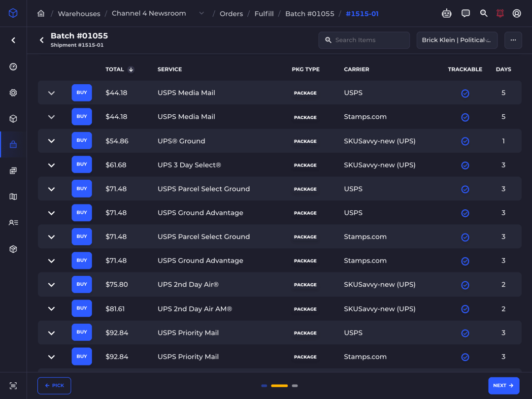Select the yellow progress step indicator

(x=279, y=386)
